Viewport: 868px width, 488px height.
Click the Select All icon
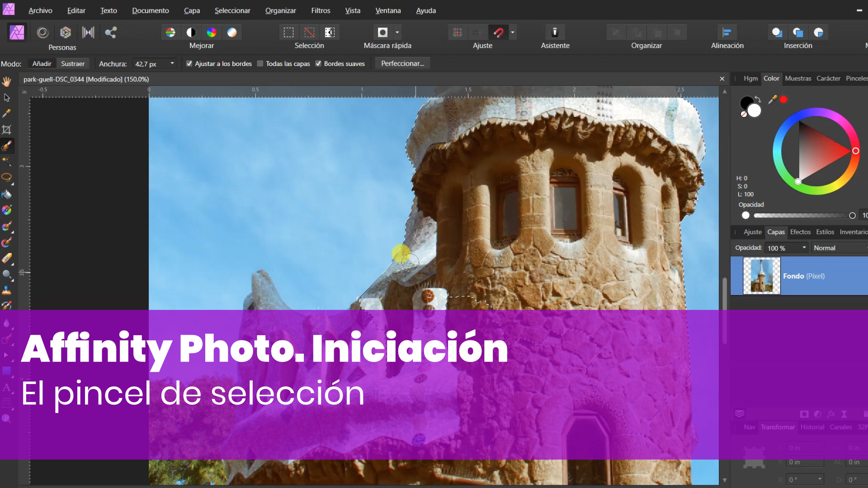288,33
